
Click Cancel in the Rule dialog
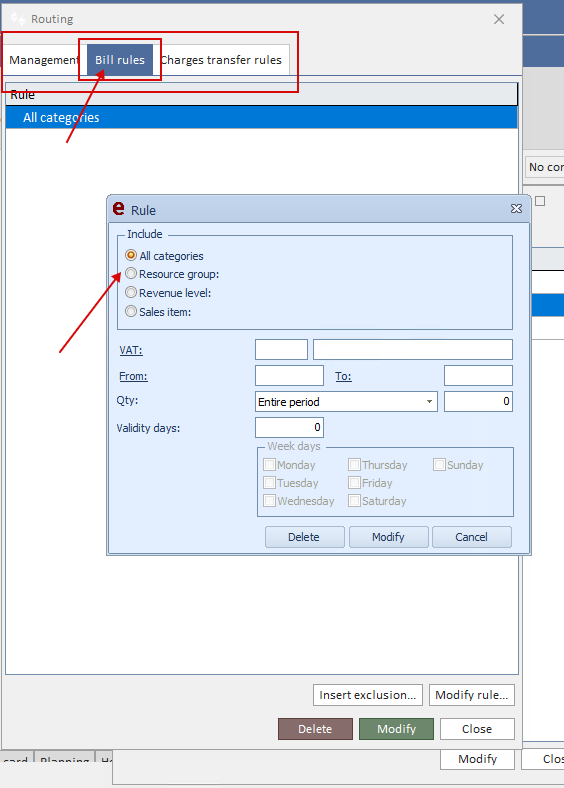(472, 537)
